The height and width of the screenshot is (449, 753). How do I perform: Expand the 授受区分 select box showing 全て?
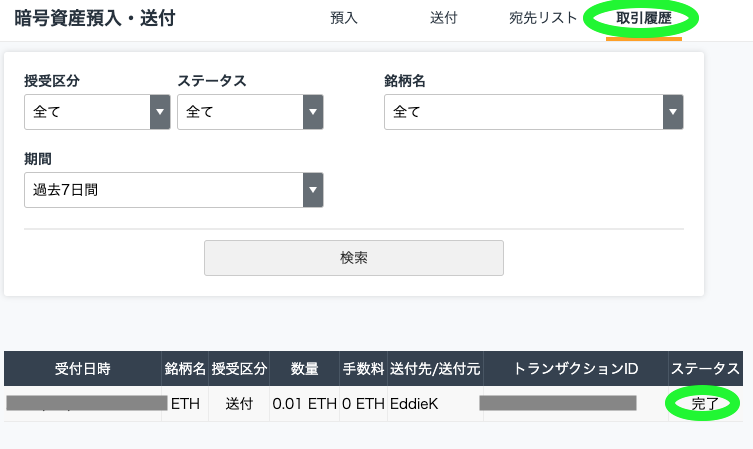tap(97, 112)
